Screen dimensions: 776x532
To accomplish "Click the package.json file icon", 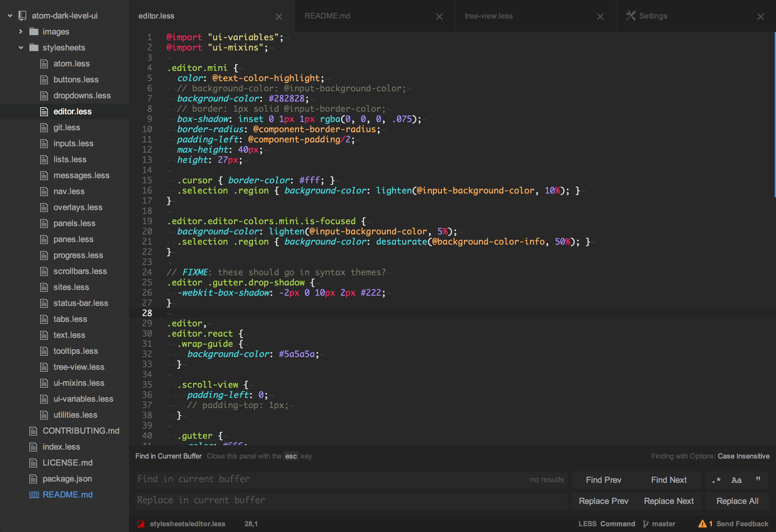I will pyautogui.click(x=34, y=479).
